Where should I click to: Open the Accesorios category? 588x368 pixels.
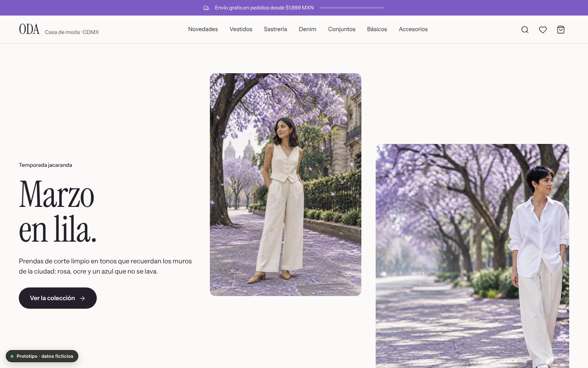tap(413, 29)
